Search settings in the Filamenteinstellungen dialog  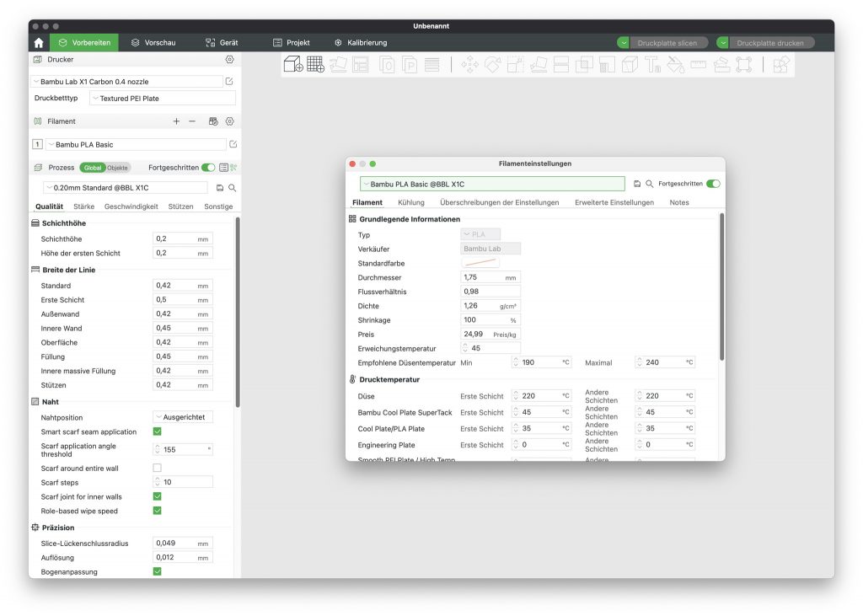(x=650, y=184)
